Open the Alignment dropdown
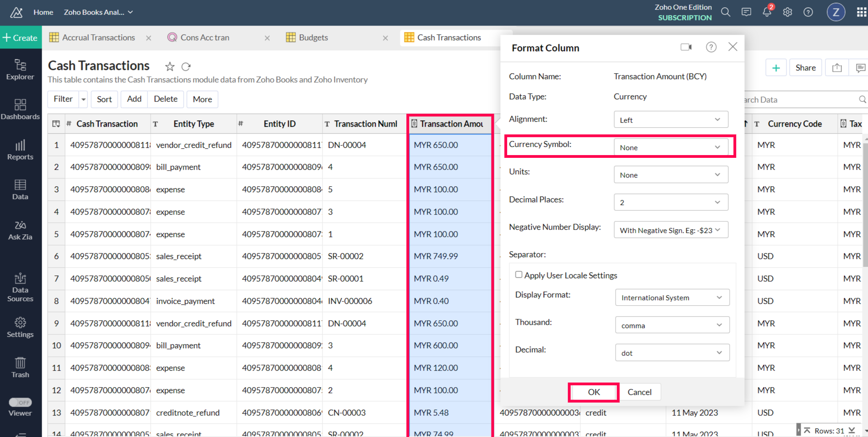The width and height of the screenshot is (868, 437). (x=671, y=120)
